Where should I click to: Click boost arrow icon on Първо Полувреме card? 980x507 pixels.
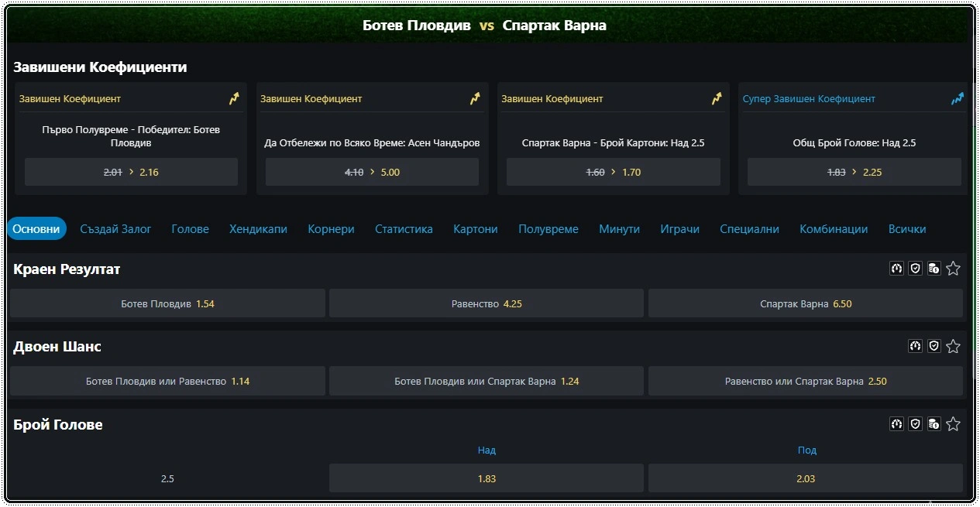(234, 98)
